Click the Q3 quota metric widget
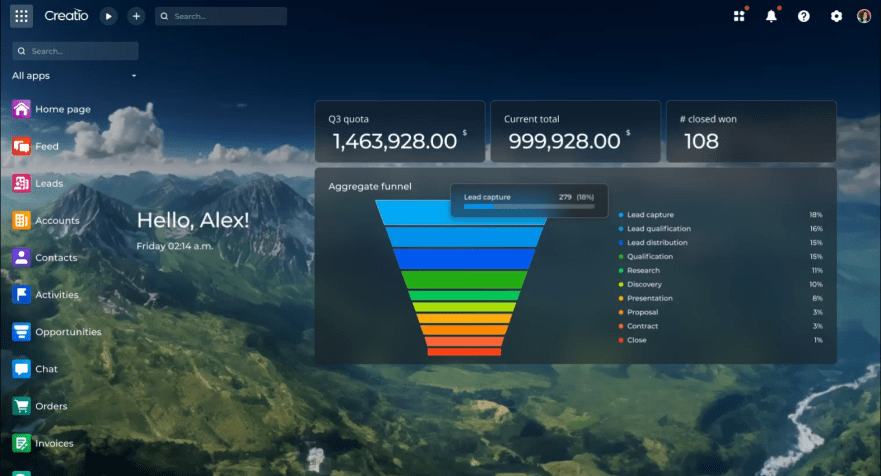Viewport: 881px width, 476px height. pyautogui.click(x=399, y=131)
